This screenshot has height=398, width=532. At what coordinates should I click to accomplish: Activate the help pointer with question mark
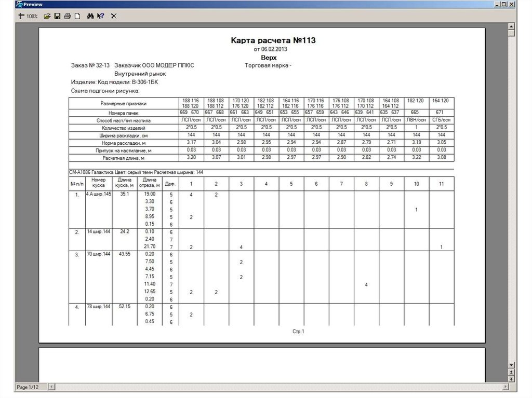click(101, 16)
